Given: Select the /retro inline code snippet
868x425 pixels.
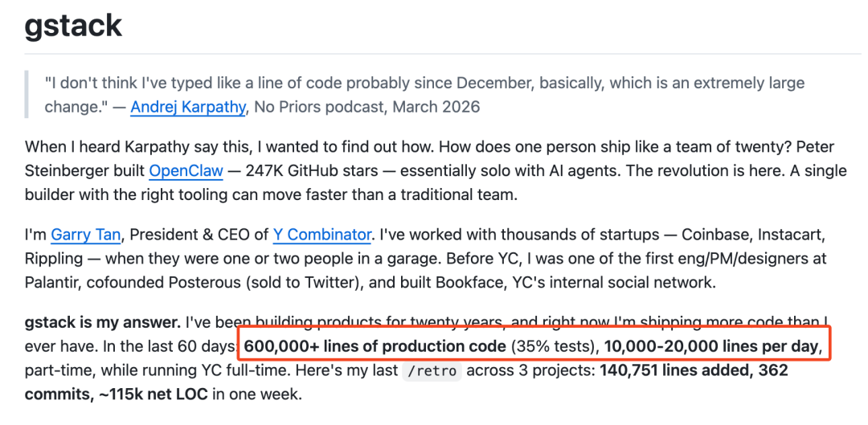Looking at the screenshot, I should 432,372.
